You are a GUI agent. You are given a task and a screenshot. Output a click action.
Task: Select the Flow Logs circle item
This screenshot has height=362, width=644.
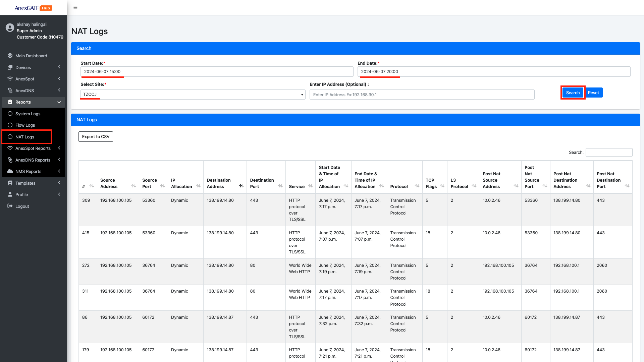click(x=10, y=125)
